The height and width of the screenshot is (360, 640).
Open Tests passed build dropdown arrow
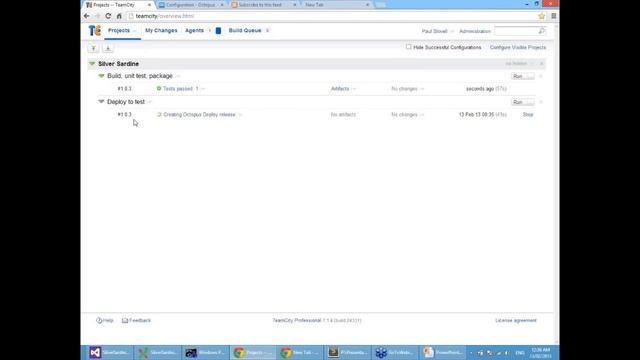click(203, 89)
